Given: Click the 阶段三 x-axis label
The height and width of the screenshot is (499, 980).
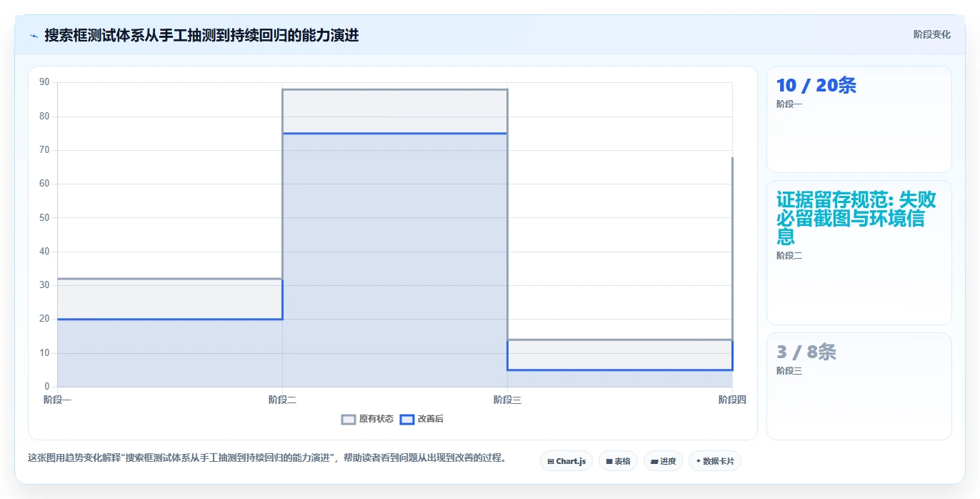Looking at the screenshot, I should pyautogui.click(x=507, y=400).
